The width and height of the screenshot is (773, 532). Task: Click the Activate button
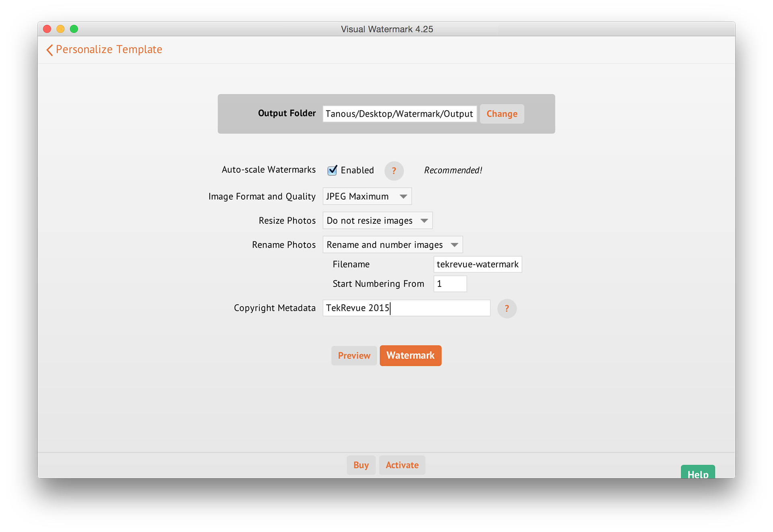tap(402, 465)
